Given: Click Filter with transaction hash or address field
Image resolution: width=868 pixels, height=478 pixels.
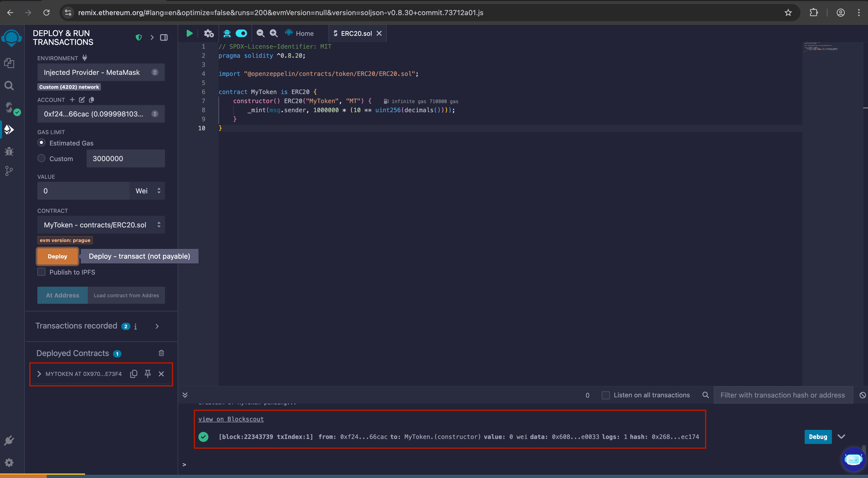Looking at the screenshot, I should click(x=783, y=395).
